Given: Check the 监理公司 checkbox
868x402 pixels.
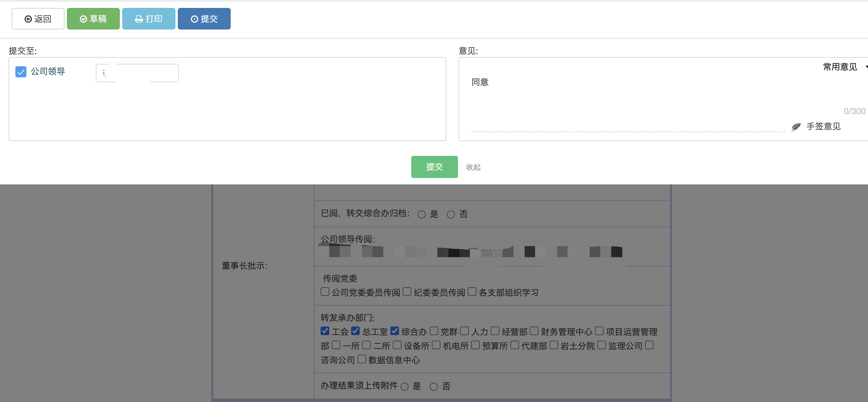Looking at the screenshot, I should [x=601, y=345].
